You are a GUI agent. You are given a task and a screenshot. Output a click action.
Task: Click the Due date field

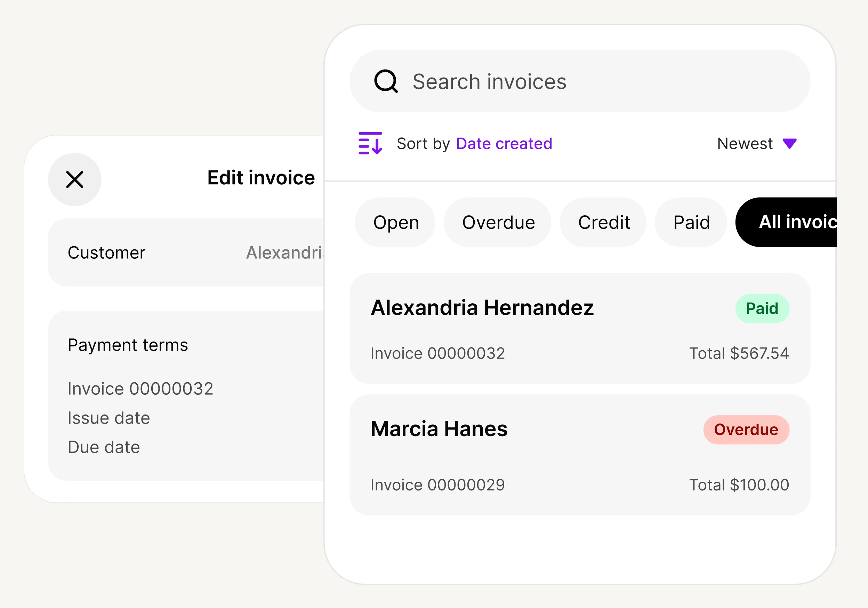point(104,447)
